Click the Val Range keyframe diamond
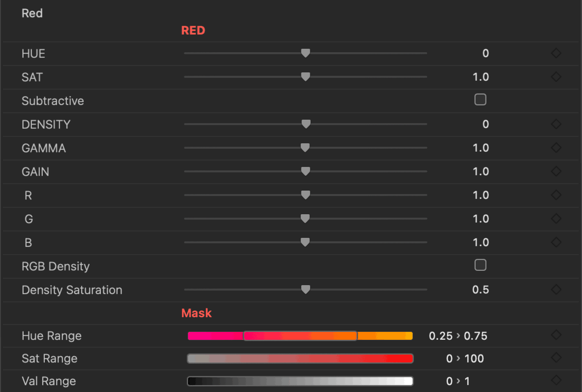This screenshot has height=392, width=582. pos(555,381)
